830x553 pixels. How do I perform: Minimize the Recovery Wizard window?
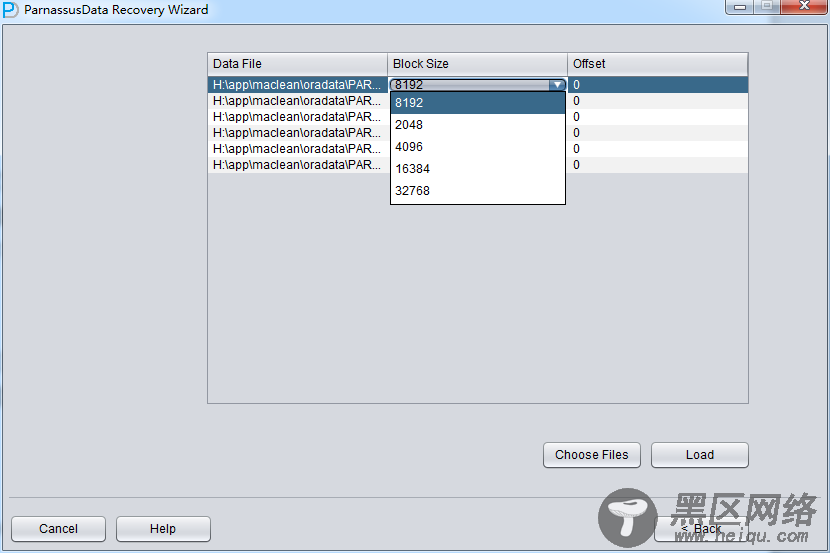tap(740, 6)
